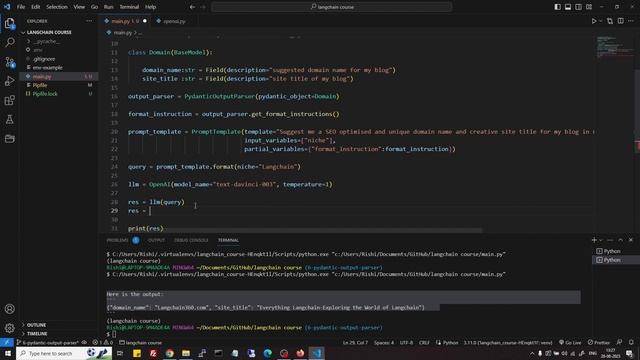The height and width of the screenshot is (360, 640).
Task: Switch to the DEBUG CONSOLE panel tab
Action: tap(191, 240)
